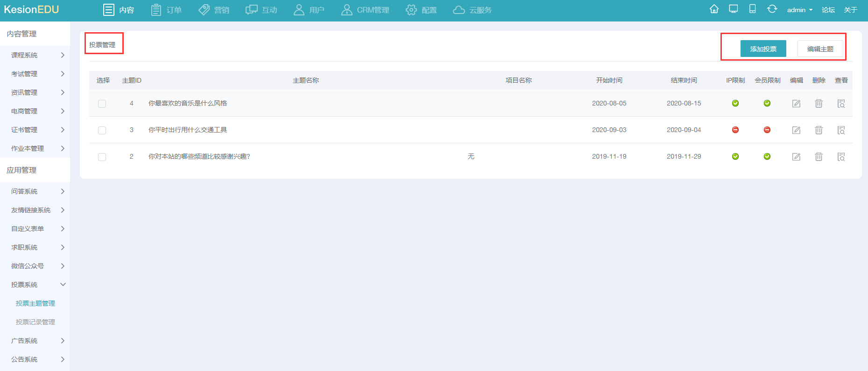Click end date 2020-09-04
Viewport: 868px width, 371px height.
click(x=684, y=130)
